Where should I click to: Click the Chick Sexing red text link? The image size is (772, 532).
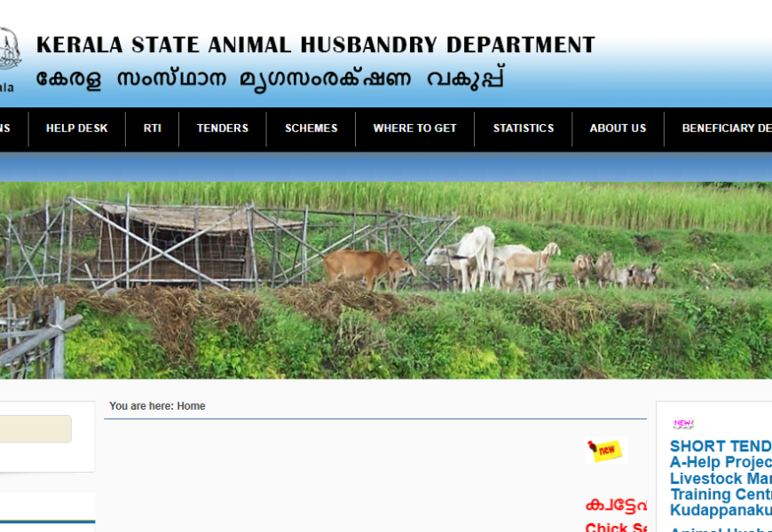click(x=616, y=527)
